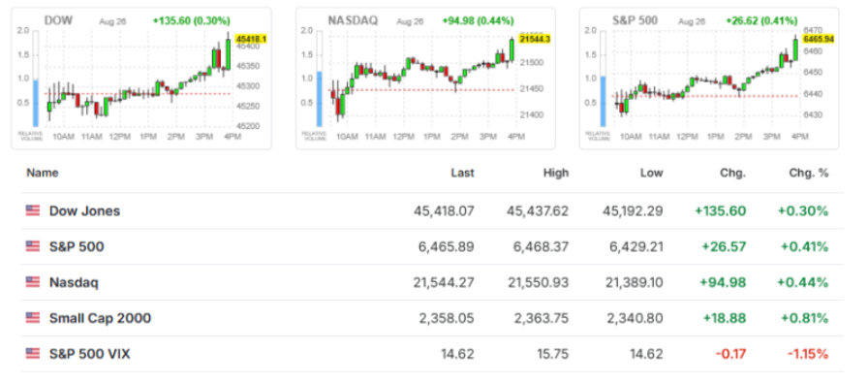Click the US flag beside S&P 500 VIX
Viewport: 868px width, 383px height.
coord(33,354)
